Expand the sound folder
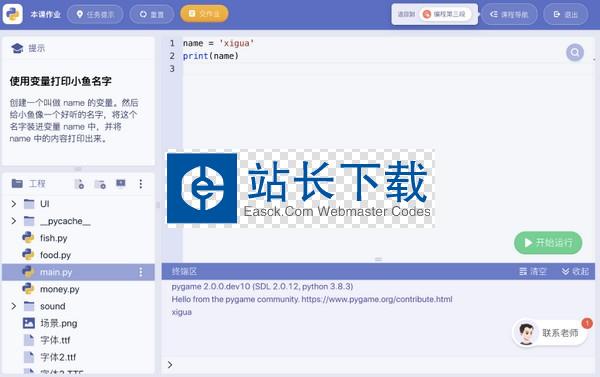Screen dimensions: 600x377 coord(13,306)
